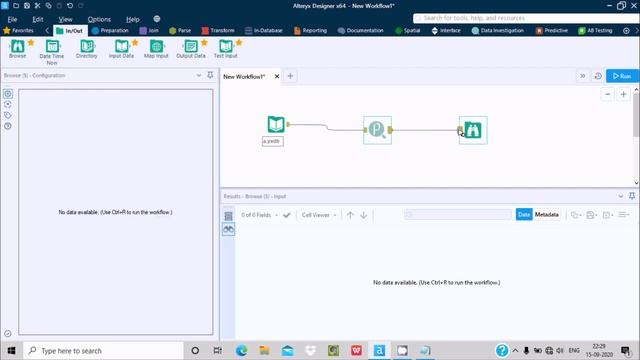Open the help question icon in the side panel

coord(8,126)
